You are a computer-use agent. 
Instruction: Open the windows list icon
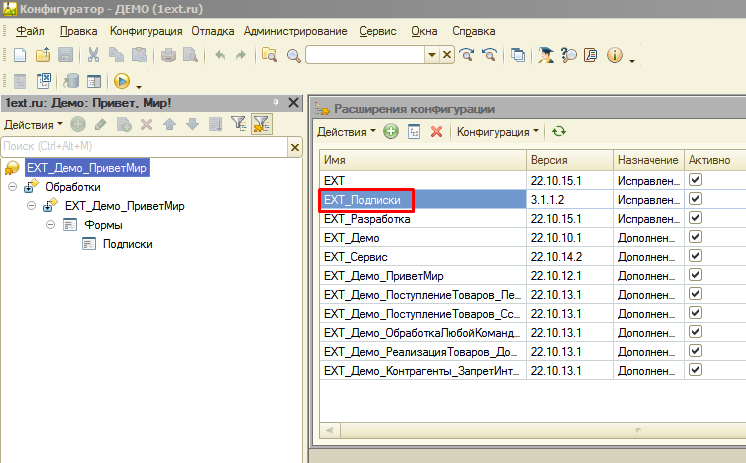518,55
